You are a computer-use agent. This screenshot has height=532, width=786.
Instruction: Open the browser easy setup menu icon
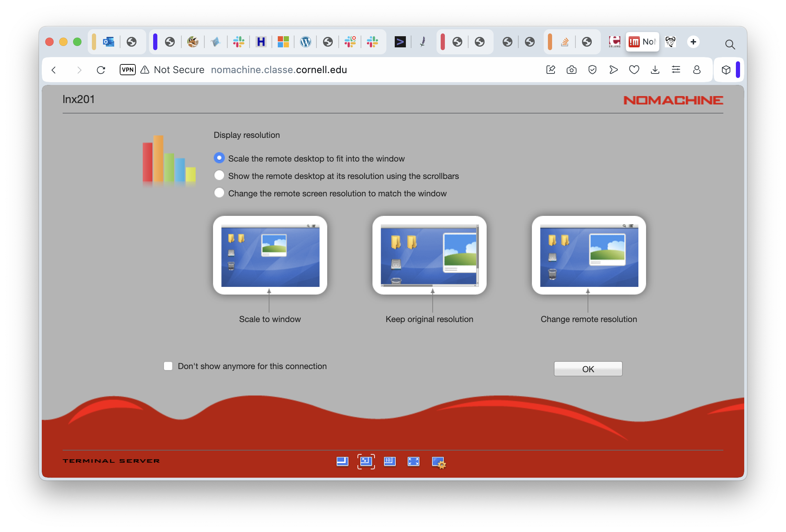point(676,70)
